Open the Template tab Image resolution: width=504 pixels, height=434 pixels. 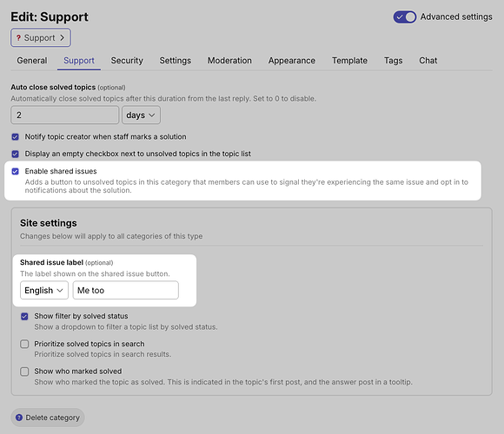coord(349,61)
